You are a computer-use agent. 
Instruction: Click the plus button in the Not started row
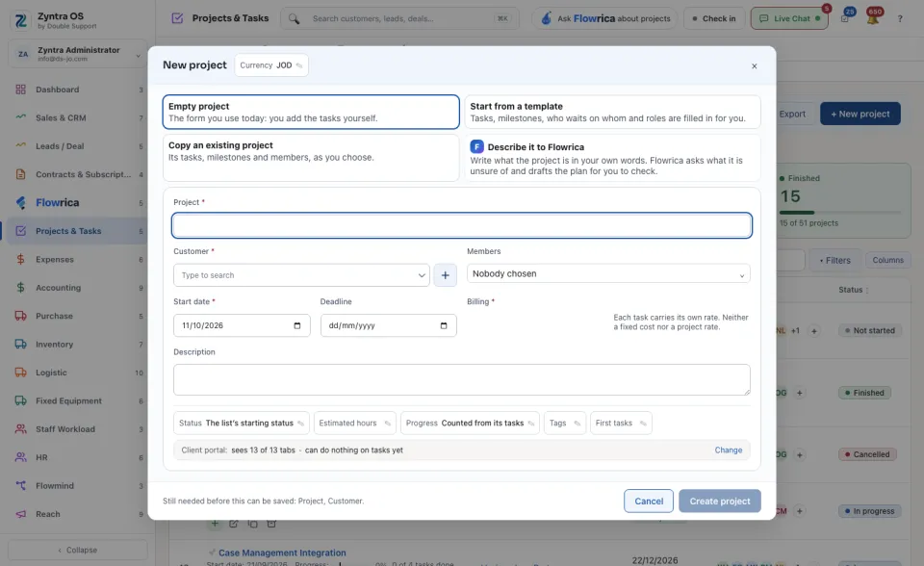click(814, 331)
